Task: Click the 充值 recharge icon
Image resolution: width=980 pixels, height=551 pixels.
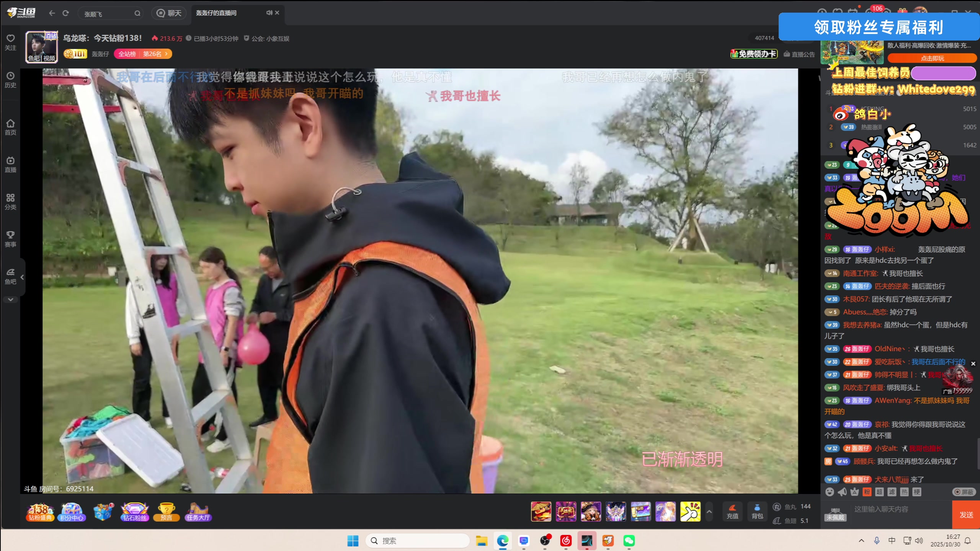Action: coord(733,512)
